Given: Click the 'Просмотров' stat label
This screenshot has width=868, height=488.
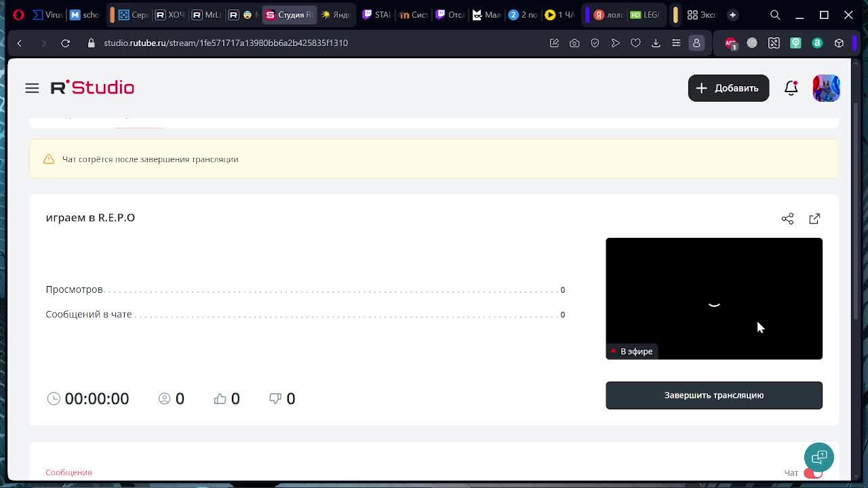Looking at the screenshot, I should pyautogui.click(x=74, y=289).
